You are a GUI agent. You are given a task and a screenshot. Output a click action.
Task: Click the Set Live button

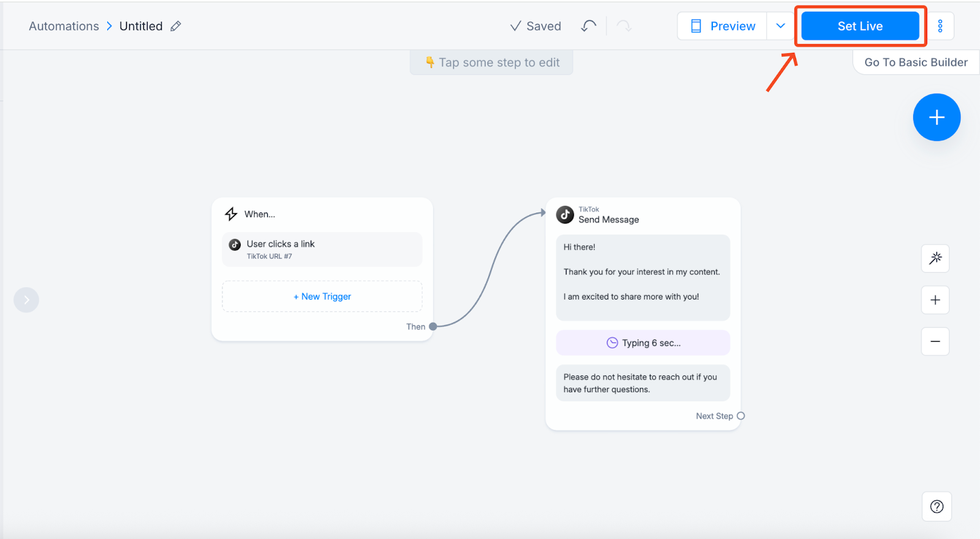click(860, 26)
